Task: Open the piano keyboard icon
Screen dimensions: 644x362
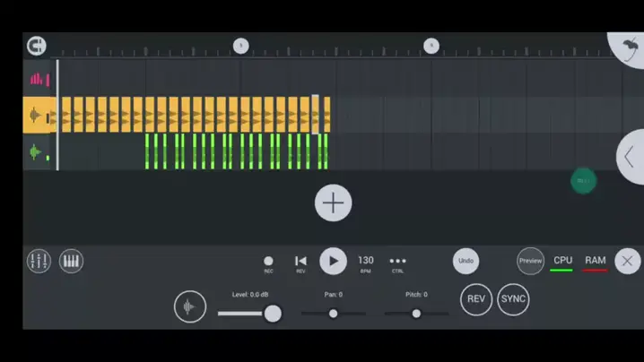Action: [71, 261]
